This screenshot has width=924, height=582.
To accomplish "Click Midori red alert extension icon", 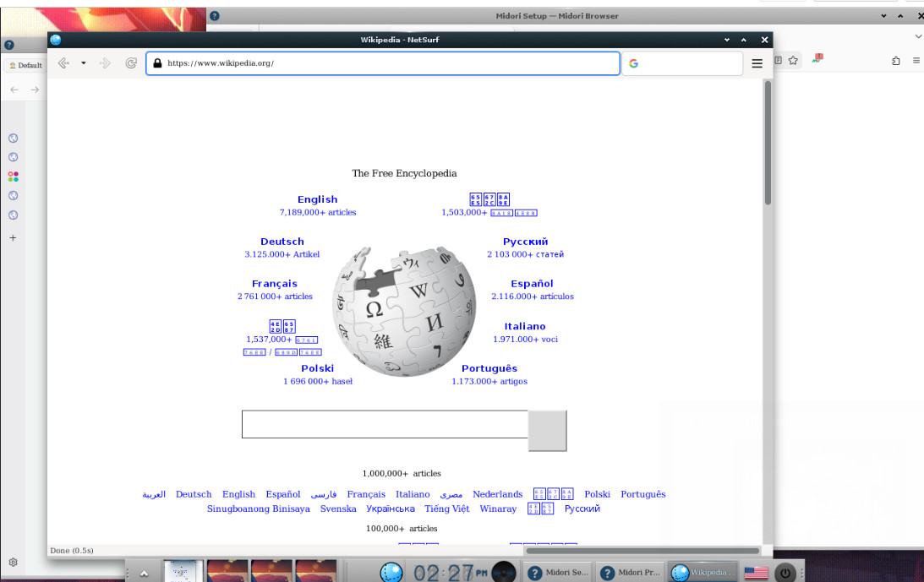I will 817,58.
